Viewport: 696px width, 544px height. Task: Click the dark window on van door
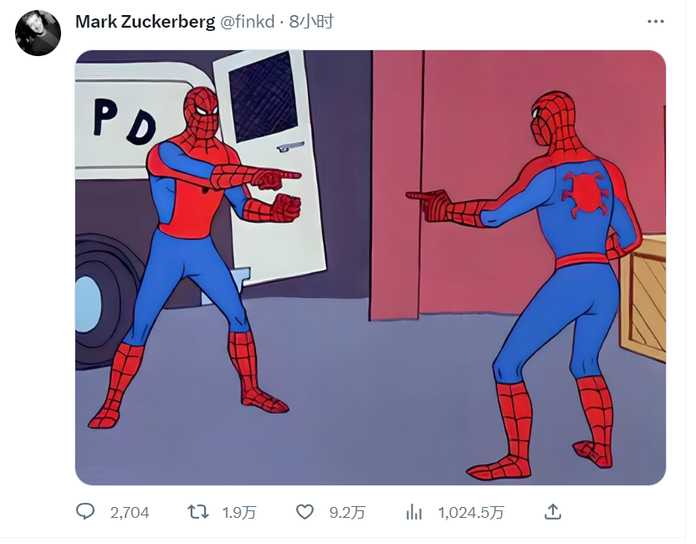[x=263, y=96]
